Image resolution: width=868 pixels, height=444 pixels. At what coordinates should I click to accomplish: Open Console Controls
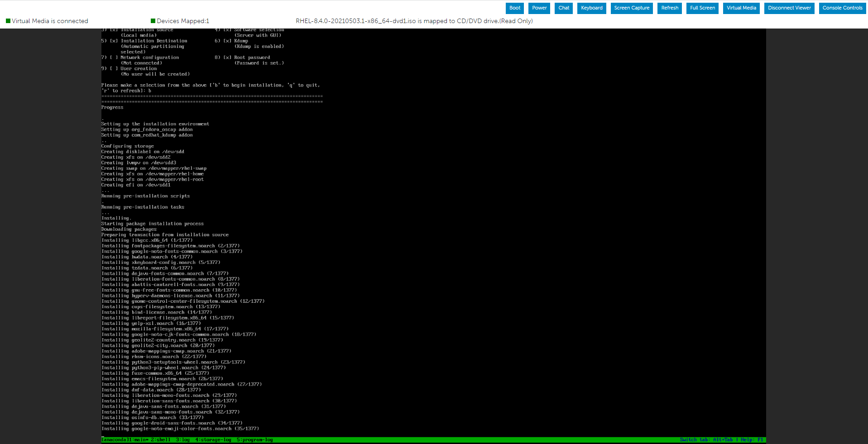[842, 8]
